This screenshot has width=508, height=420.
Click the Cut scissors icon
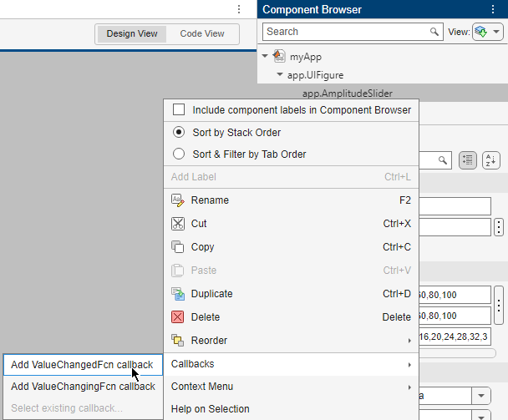pyautogui.click(x=177, y=224)
